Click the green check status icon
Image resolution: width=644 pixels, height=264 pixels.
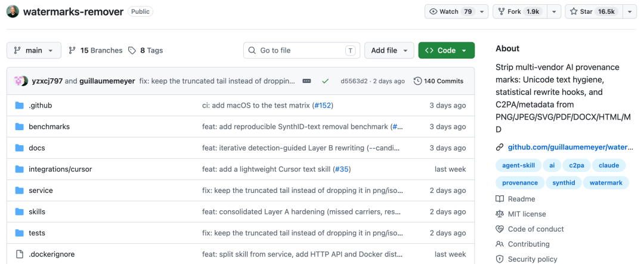(326, 81)
